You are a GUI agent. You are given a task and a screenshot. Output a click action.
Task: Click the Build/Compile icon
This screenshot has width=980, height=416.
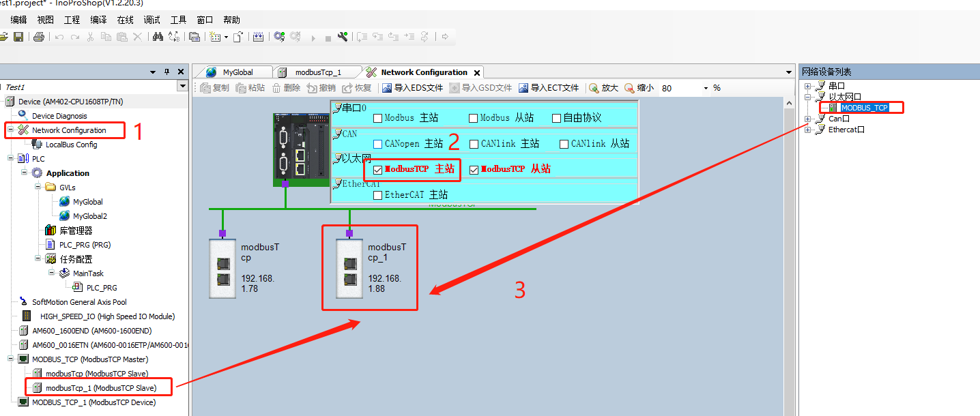click(x=258, y=37)
